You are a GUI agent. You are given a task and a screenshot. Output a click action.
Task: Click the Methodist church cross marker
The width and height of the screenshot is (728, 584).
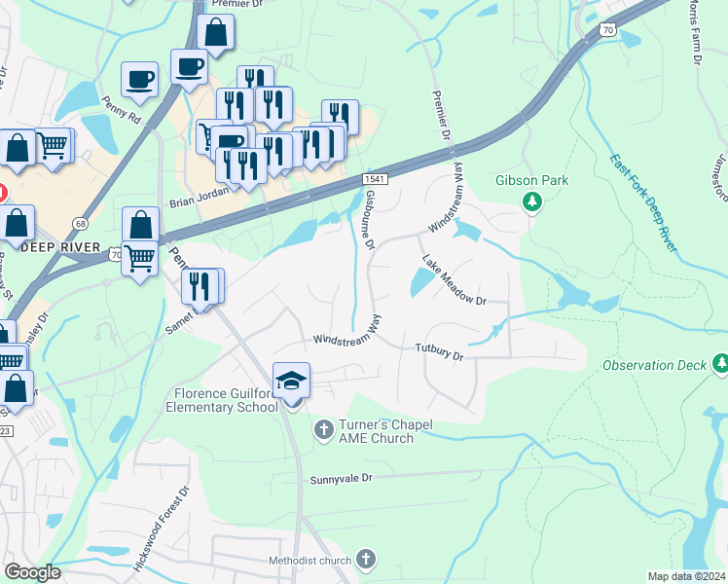pyautogui.click(x=366, y=559)
